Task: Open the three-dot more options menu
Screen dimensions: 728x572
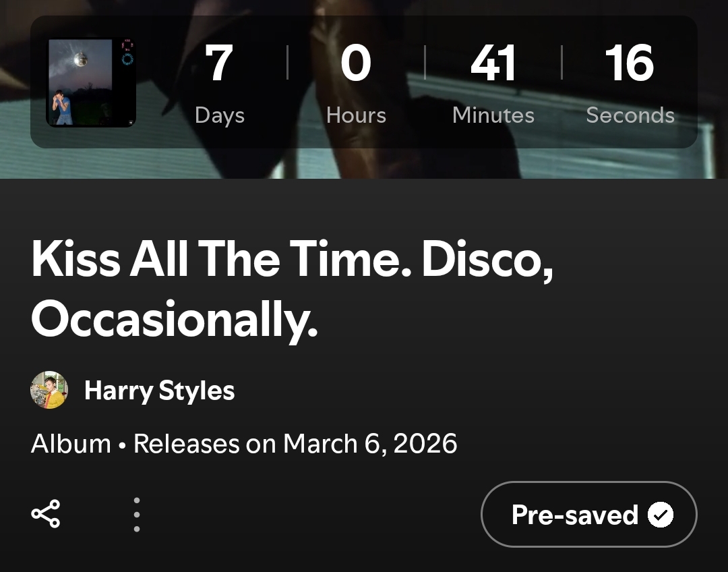Action: (137, 515)
